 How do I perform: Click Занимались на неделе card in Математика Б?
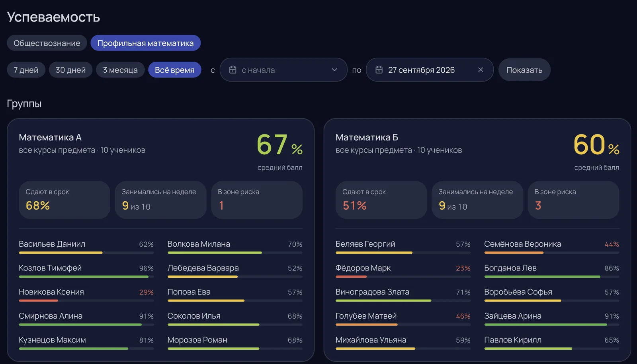pyautogui.click(x=477, y=200)
